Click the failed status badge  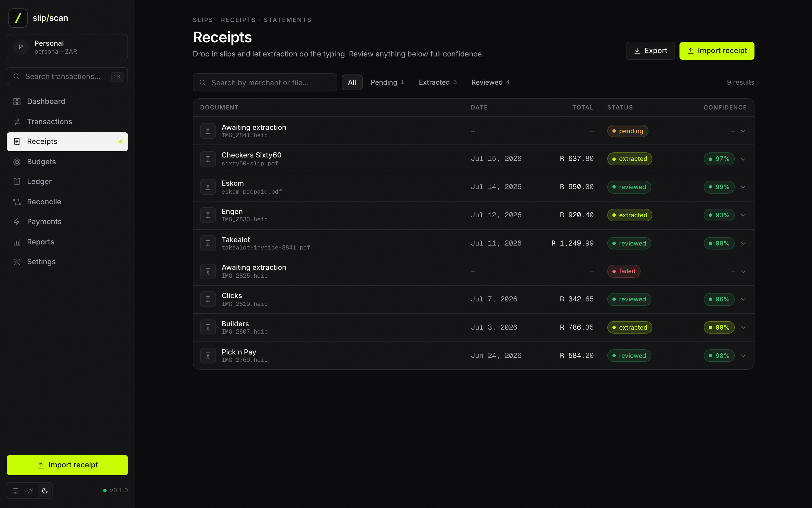point(624,271)
